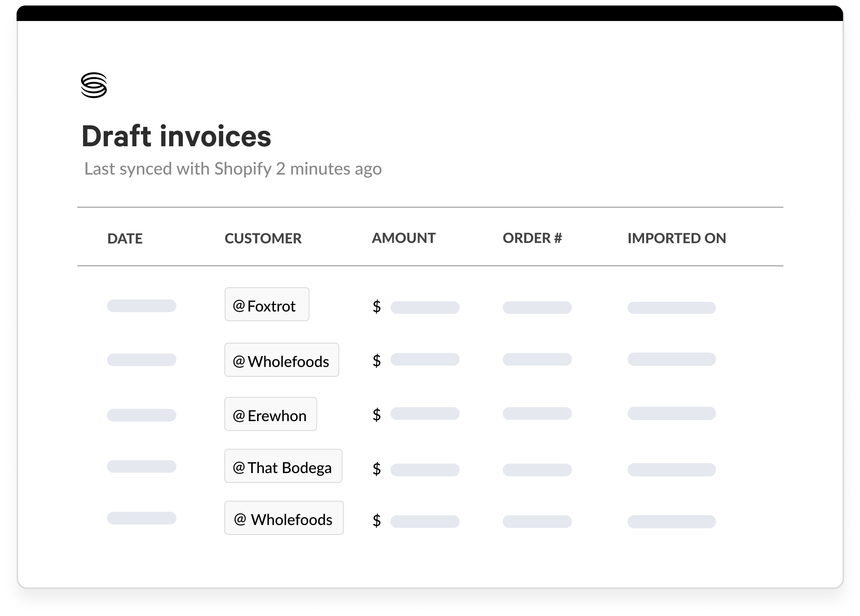Click the Erewhon row amount placeholder
Viewport: 860px width, 616px height.
coord(425,413)
